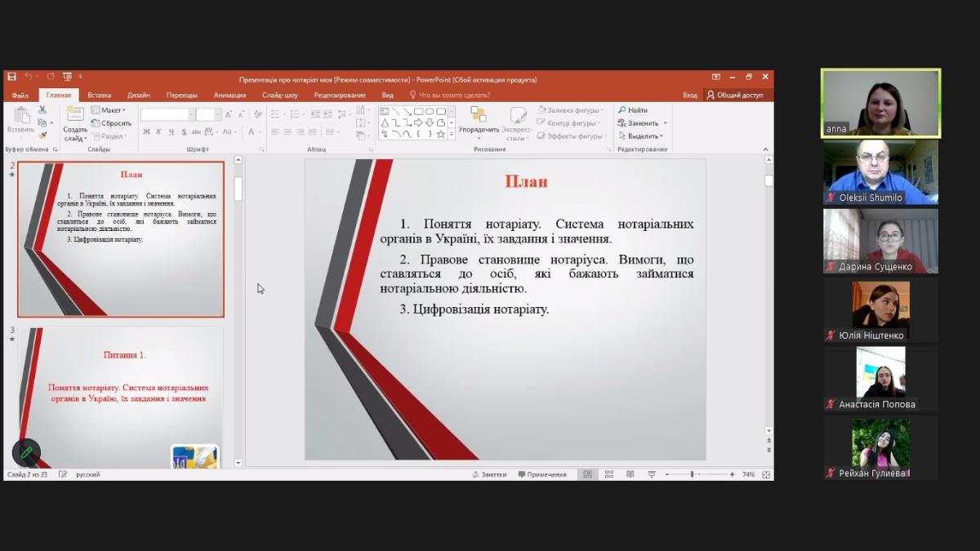Viewport: 980px width, 551px height.
Task: Click the green pen annotation button
Action: pos(26,452)
